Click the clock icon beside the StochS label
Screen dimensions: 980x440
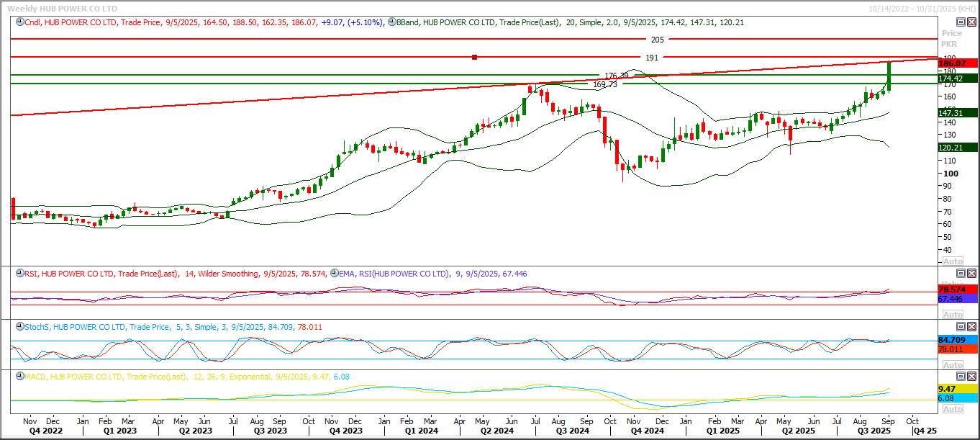click(x=19, y=327)
